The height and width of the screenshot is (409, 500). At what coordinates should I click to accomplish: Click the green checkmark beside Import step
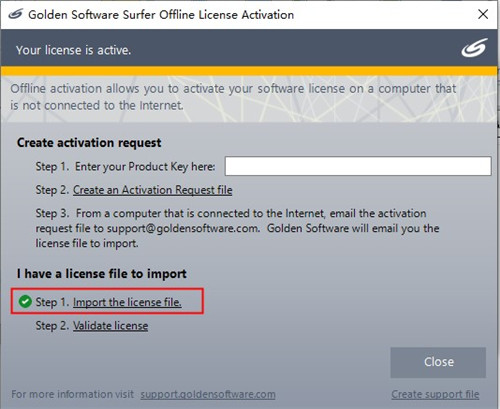point(25,301)
